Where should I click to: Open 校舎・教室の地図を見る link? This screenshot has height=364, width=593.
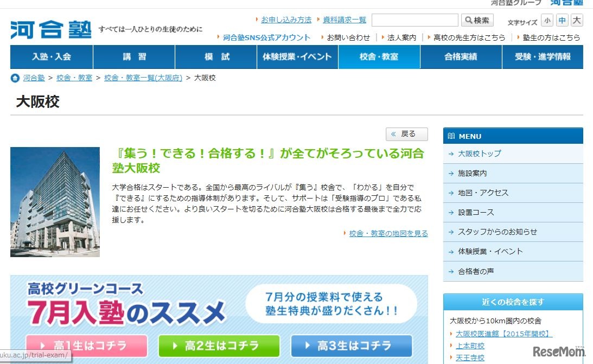[388, 234]
